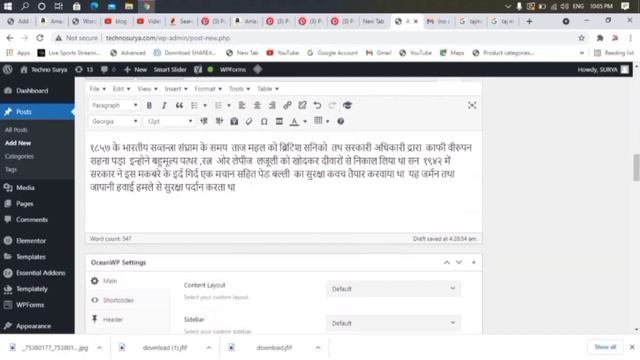Select Shortcodes tab in OceanWP Settings

pyautogui.click(x=118, y=300)
